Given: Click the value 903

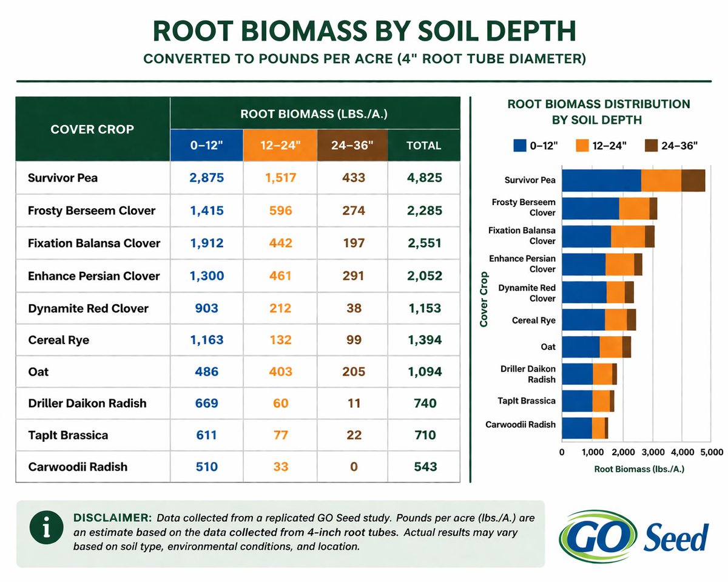Looking at the screenshot, I should 206,308.
